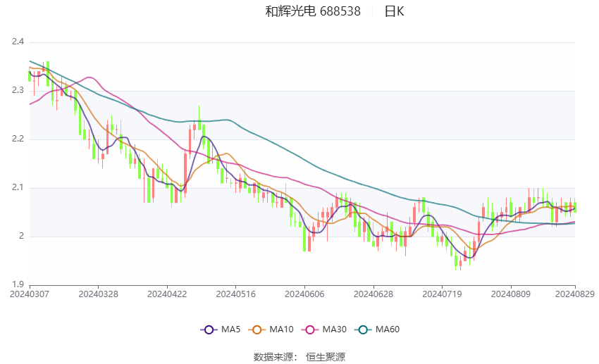599x364 pixels.
Task: Click x-axis date label 20240829
Action: 575,294
